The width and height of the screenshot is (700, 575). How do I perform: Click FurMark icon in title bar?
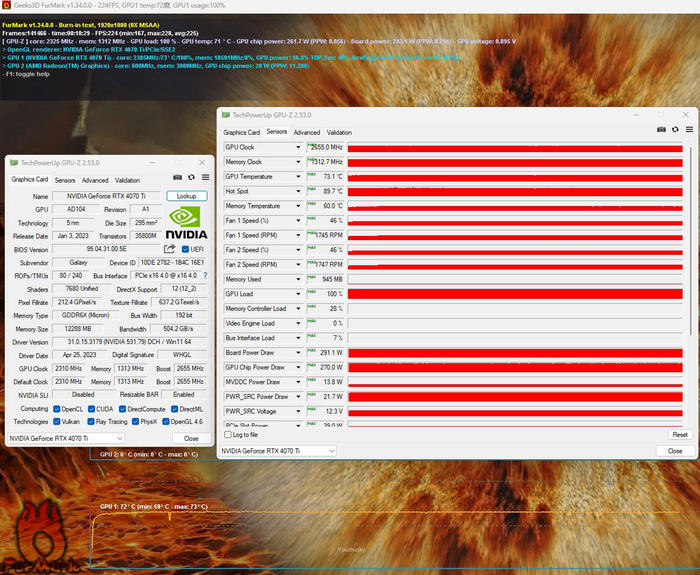(x=6, y=5)
